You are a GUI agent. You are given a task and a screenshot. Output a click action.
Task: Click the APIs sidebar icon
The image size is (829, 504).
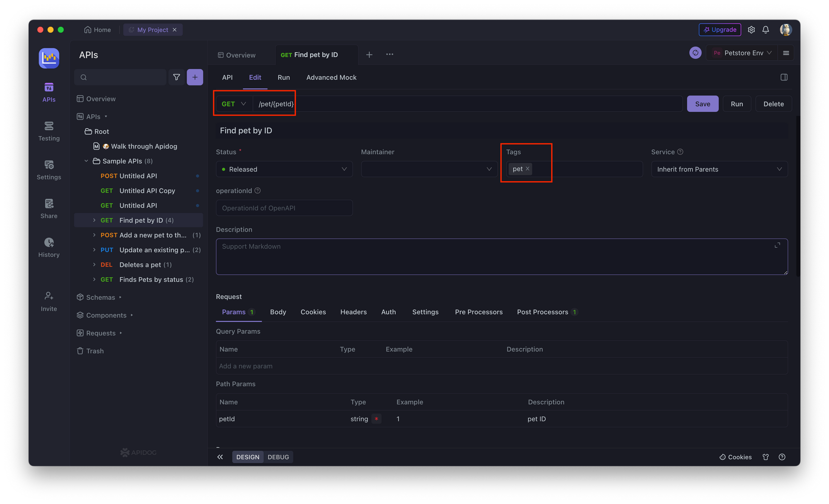(50, 92)
